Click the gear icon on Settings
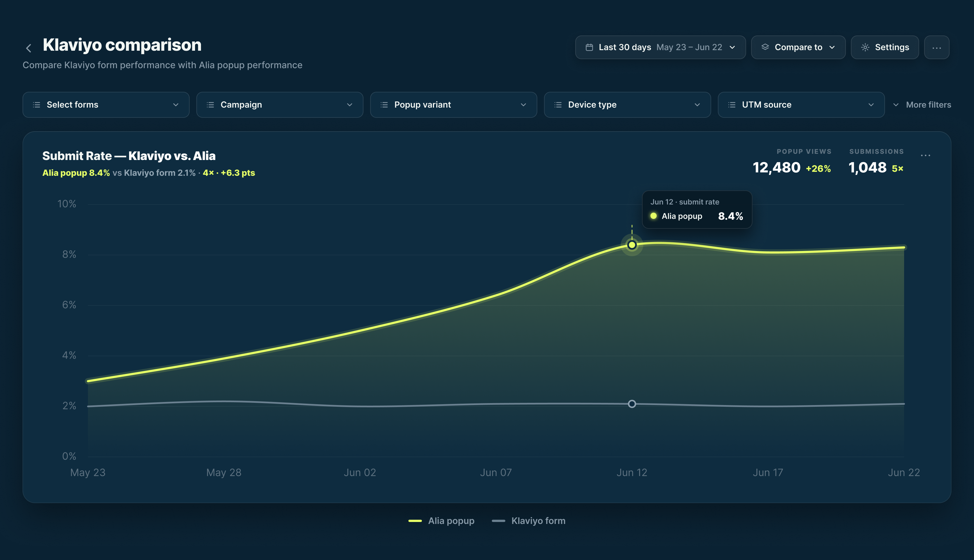 tap(865, 47)
